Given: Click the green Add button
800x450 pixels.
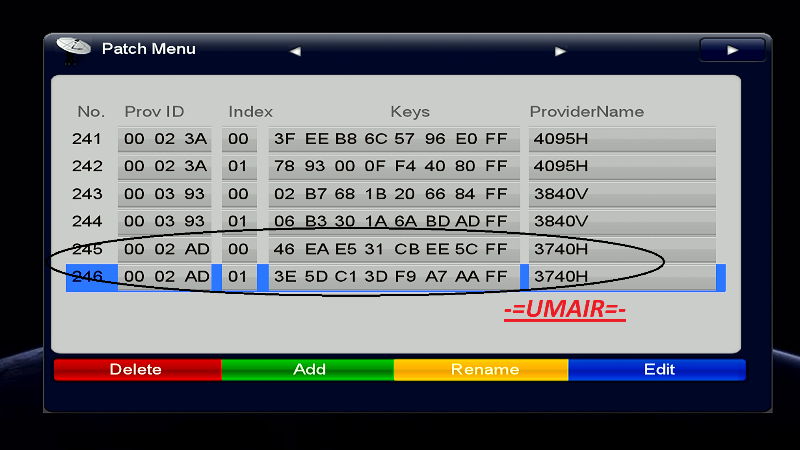Looking at the screenshot, I should pyautogui.click(x=308, y=369).
